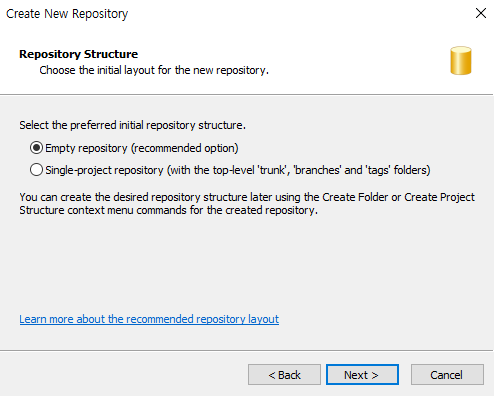Click the 'Select the preferred initial repository structure' text
494x396 pixels.
[x=132, y=125]
